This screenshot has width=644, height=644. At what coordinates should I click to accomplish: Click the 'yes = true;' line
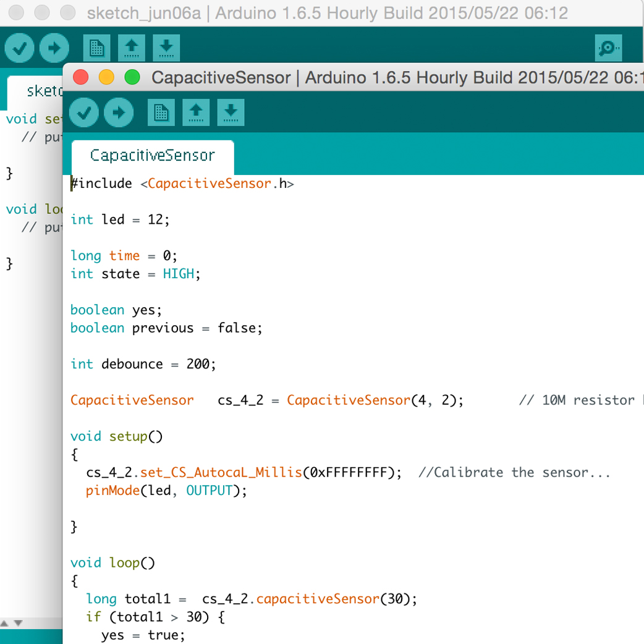coord(143,635)
